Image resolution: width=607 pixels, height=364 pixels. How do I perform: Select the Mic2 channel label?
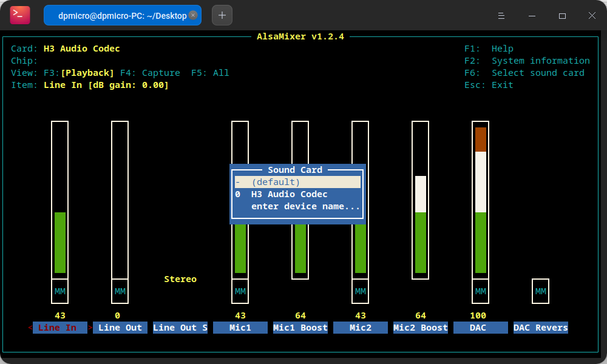point(361,328)
